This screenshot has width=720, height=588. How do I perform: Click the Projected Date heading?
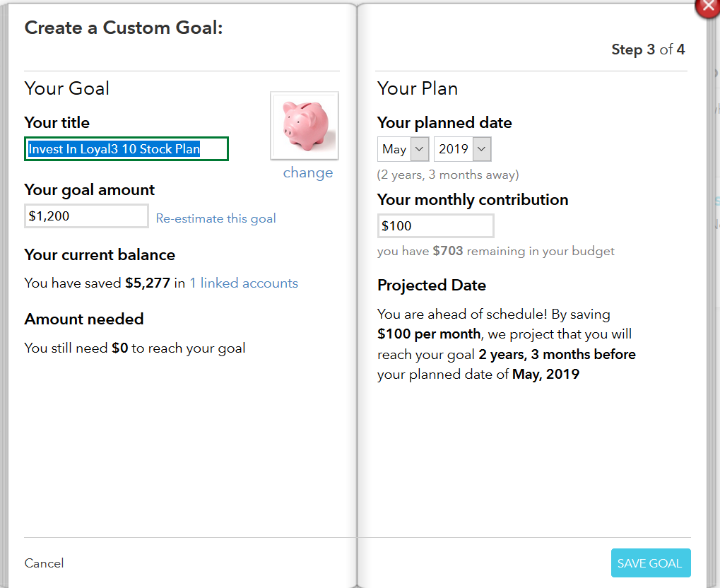coord(432,286)
